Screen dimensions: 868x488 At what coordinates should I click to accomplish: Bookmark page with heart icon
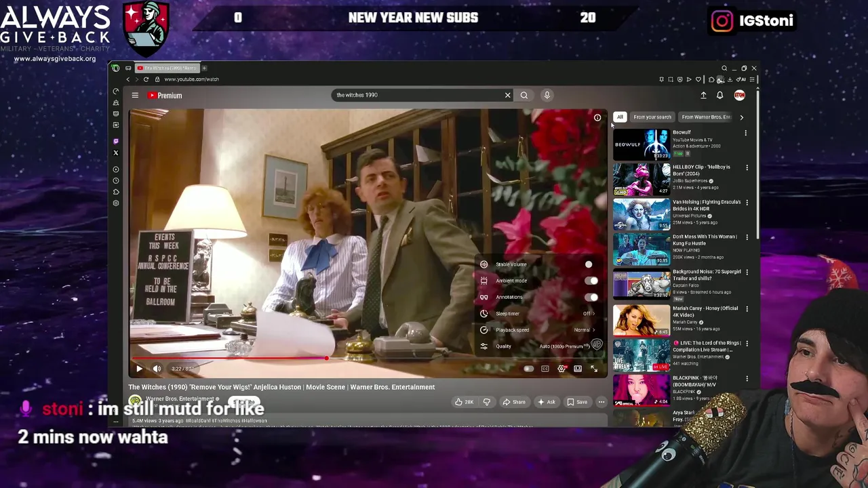click(698, 79)
